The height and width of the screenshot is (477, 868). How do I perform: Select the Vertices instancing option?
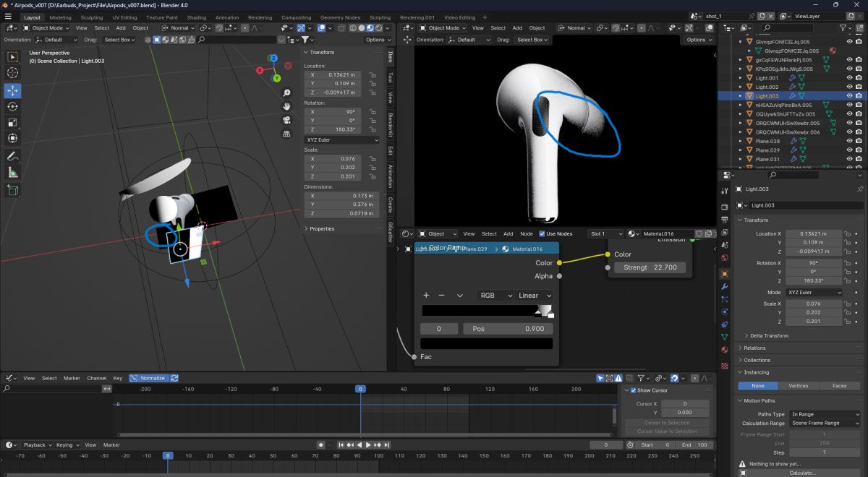pyautogui.click(x=798, y=386)
